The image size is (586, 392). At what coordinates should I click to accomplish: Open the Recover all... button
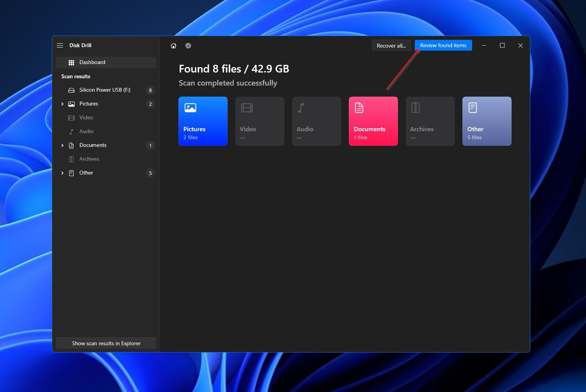pos(391,46)
